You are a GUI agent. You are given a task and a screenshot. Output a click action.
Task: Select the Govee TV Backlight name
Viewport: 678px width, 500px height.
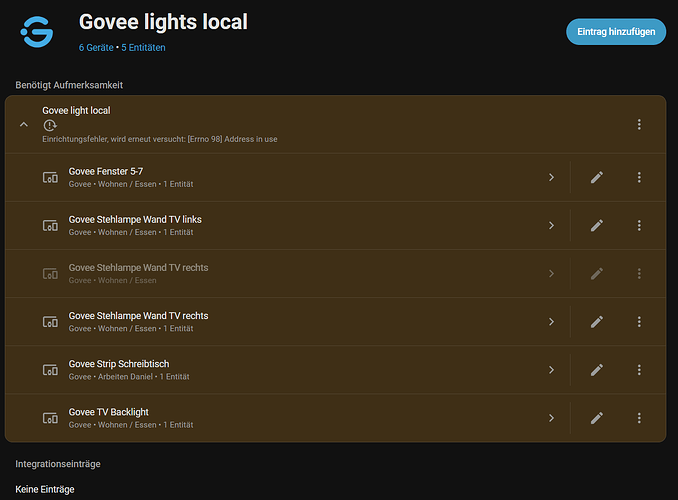(x=109, y=412)
